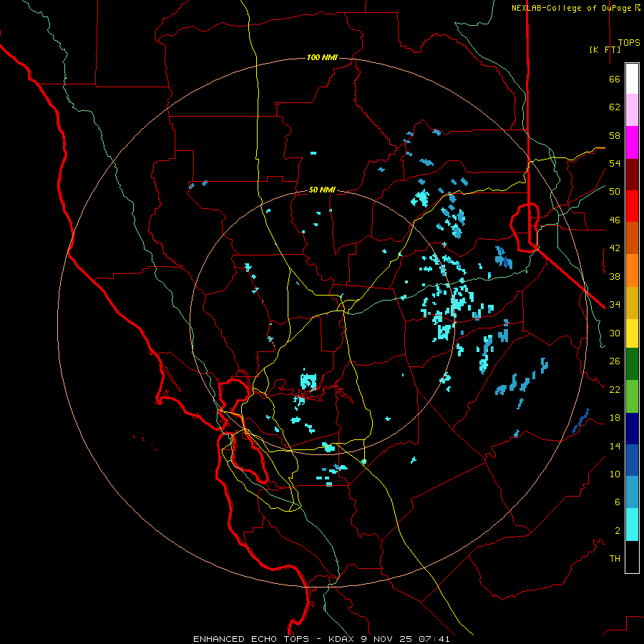Click the legend value 14
Screen dimensions: 644x644
pyautogui.click(x=615, y=446)
